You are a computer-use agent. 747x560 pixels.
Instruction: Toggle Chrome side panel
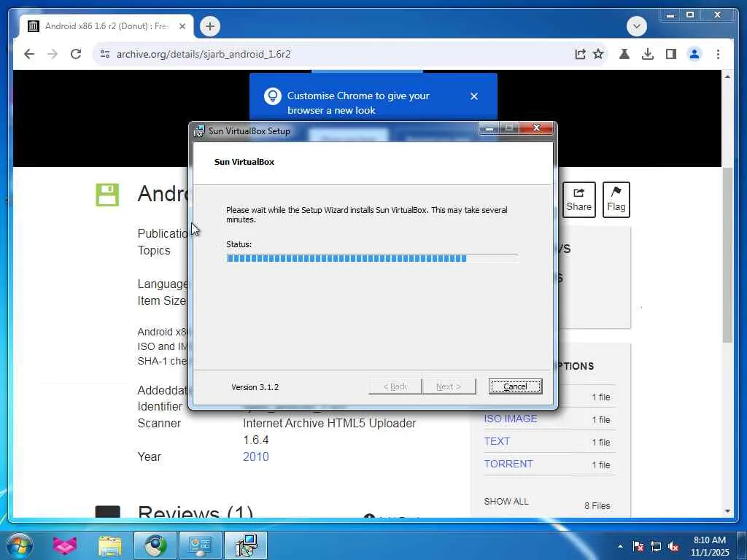671,54
